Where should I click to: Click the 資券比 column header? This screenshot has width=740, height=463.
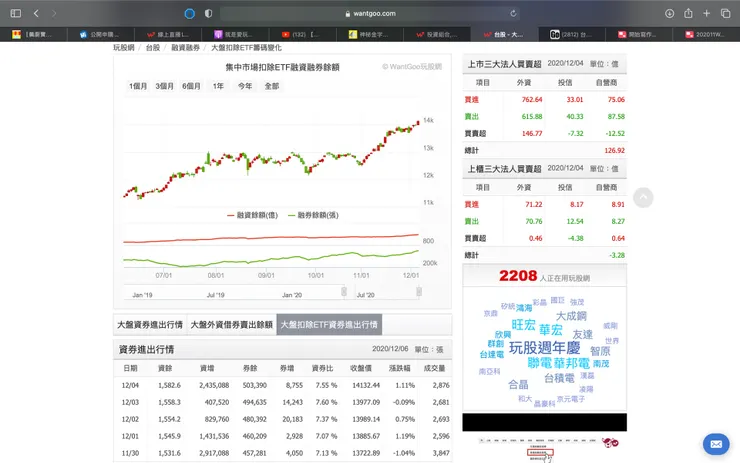(322, 368)
